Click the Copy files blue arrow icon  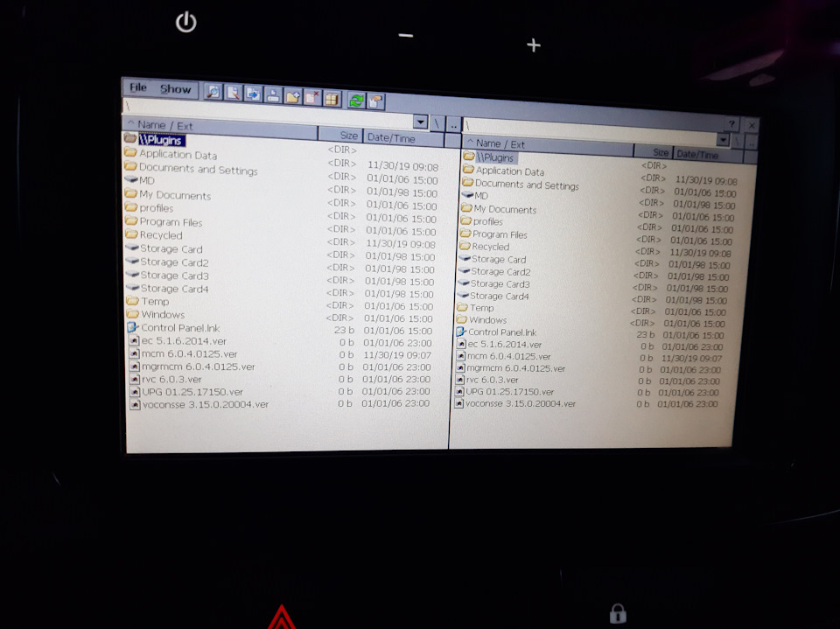tap(253, 94)
